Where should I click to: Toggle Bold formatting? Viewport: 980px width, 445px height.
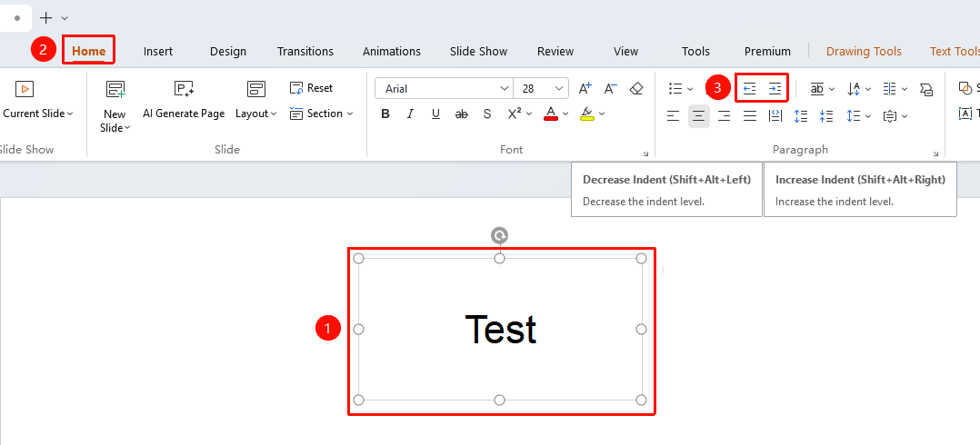coord(385,114)
